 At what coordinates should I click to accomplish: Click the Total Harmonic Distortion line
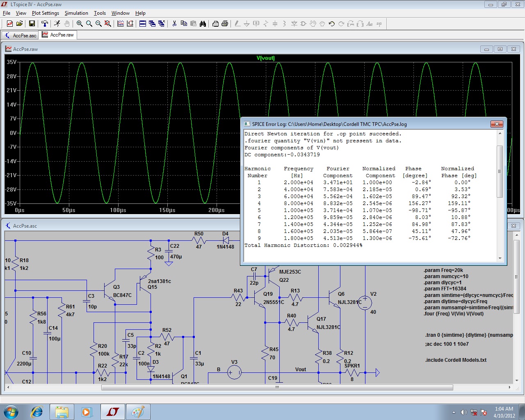(303, 245)
